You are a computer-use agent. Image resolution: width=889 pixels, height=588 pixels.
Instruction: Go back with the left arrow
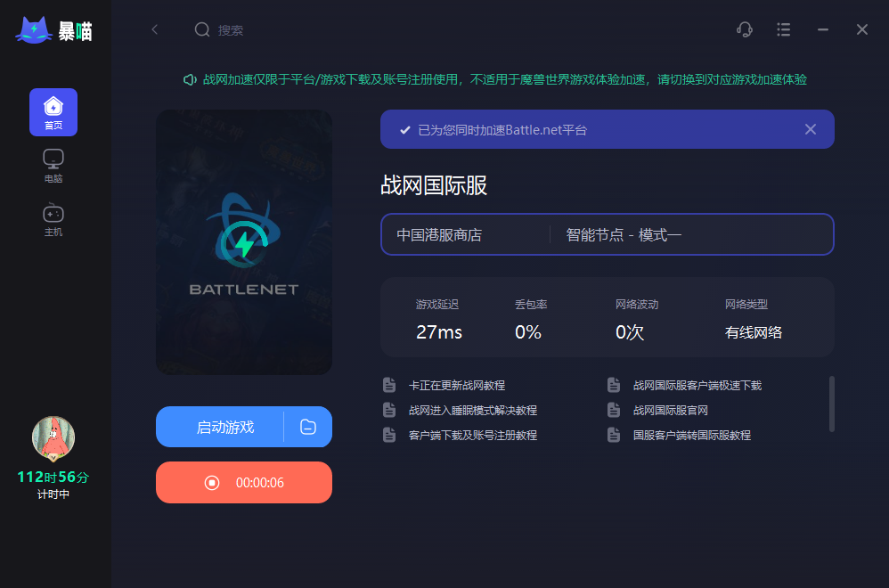pos(155,29)
